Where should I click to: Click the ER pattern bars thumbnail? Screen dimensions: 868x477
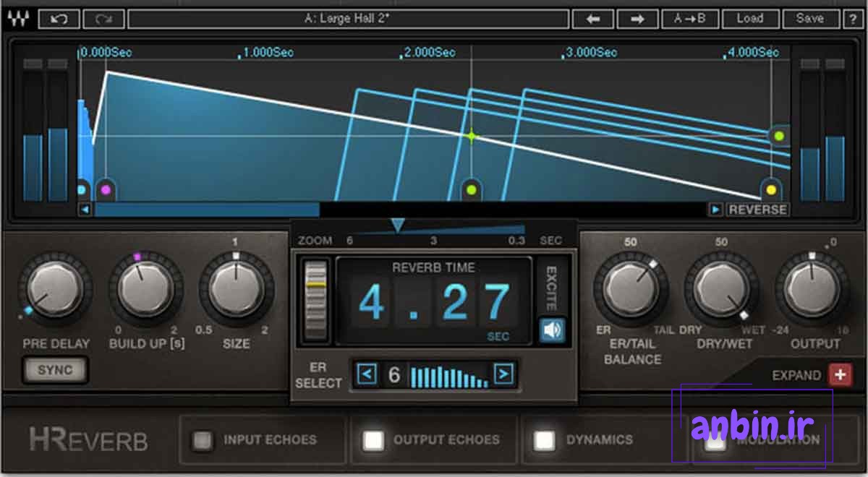tap(448, 377)
